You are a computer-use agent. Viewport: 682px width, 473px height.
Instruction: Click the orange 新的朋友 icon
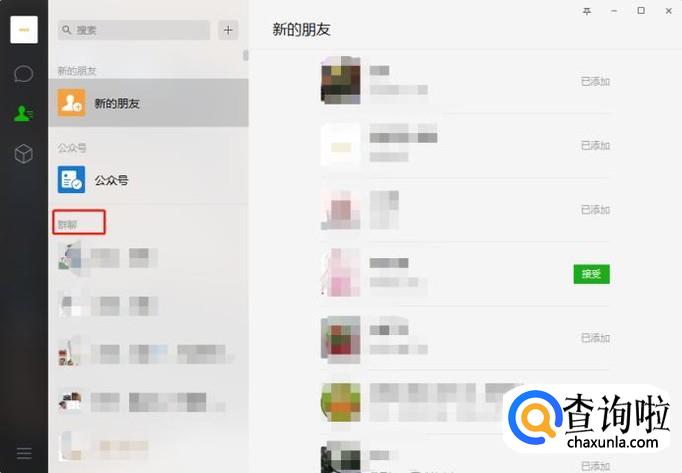(71, 103)
